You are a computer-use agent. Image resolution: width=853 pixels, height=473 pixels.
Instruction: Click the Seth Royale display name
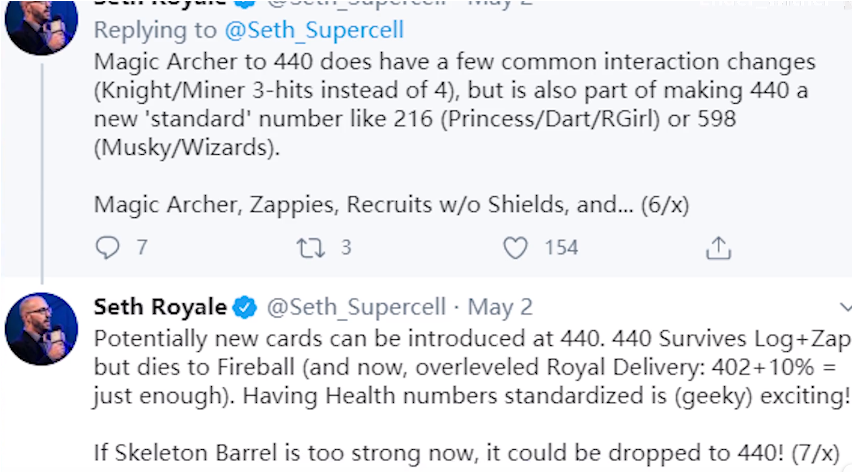click(x=160, y=308)
